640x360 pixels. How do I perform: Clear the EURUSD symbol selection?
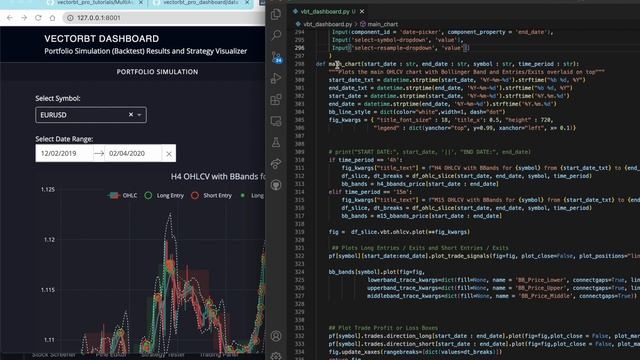[131, 115]
